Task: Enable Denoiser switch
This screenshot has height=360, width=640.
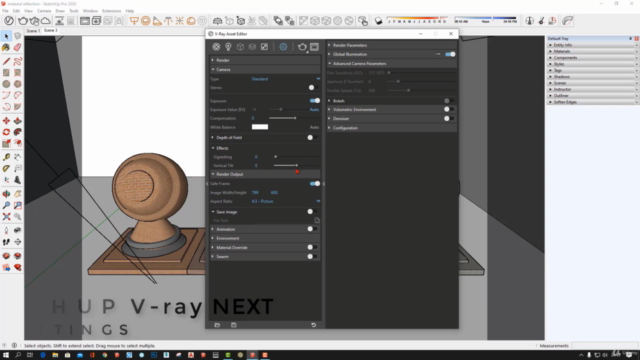Action: pos(449,118)
